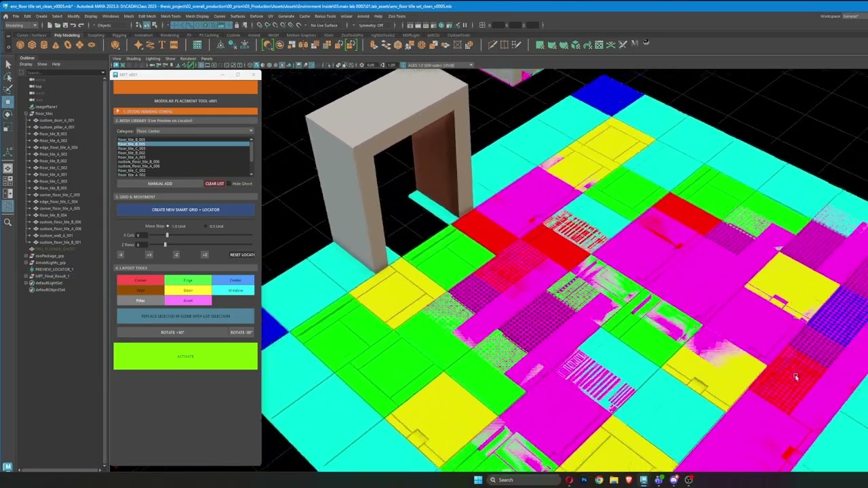Image resolution: width=868 pixels, height=488 pixels.
Task: Click the green ACTIVATE button
Action: tap(186, 357)
